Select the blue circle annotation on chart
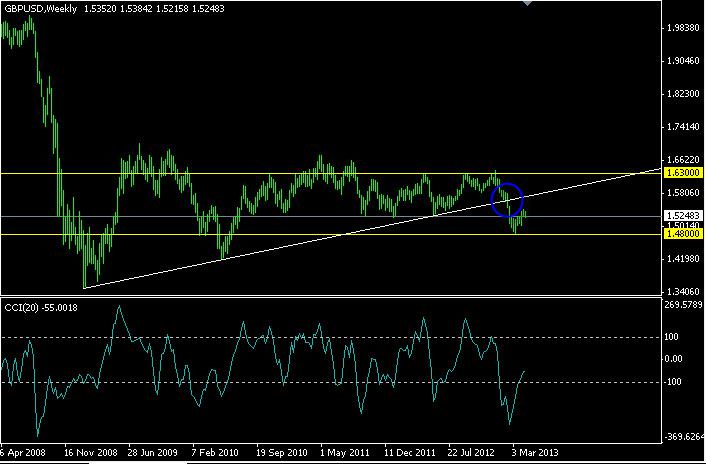706x464 pixels. point(507,199)
